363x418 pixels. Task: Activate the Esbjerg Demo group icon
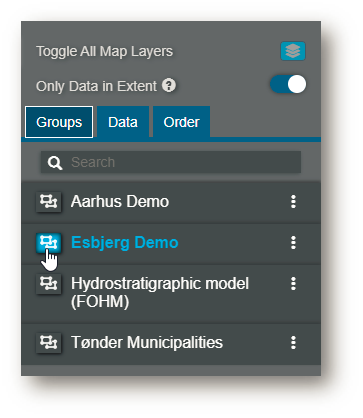tap(49, 242)
